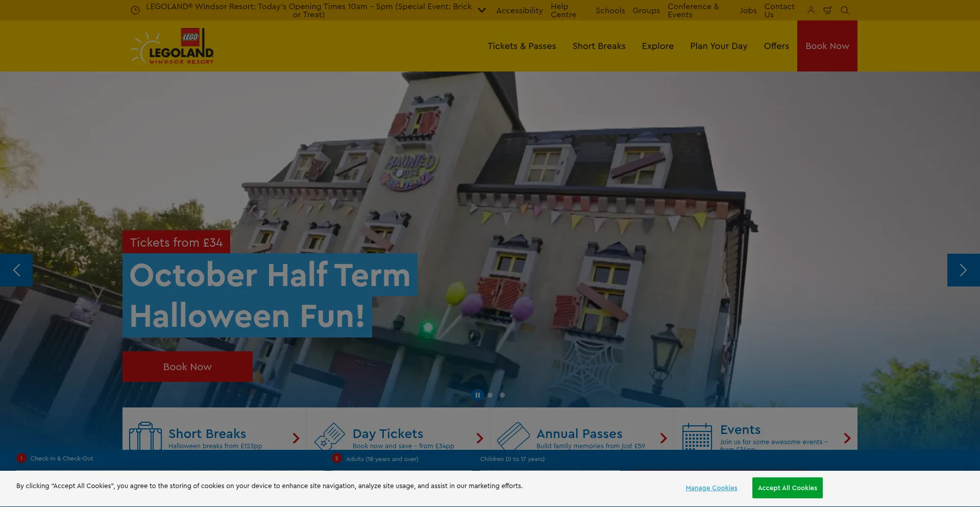Screen dimensions: 980x507
Task: Expand the opening times dropdown chevron
Action: click(481, 10)
